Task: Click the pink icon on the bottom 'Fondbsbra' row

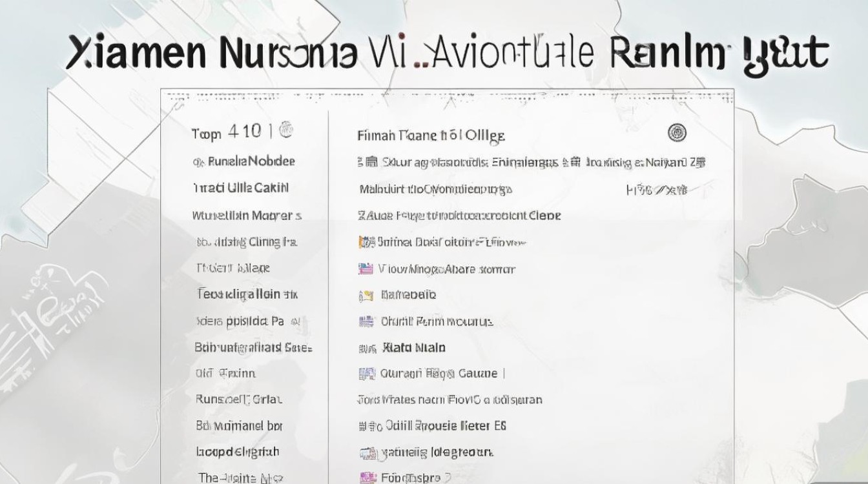Action: tap(367, 478)
